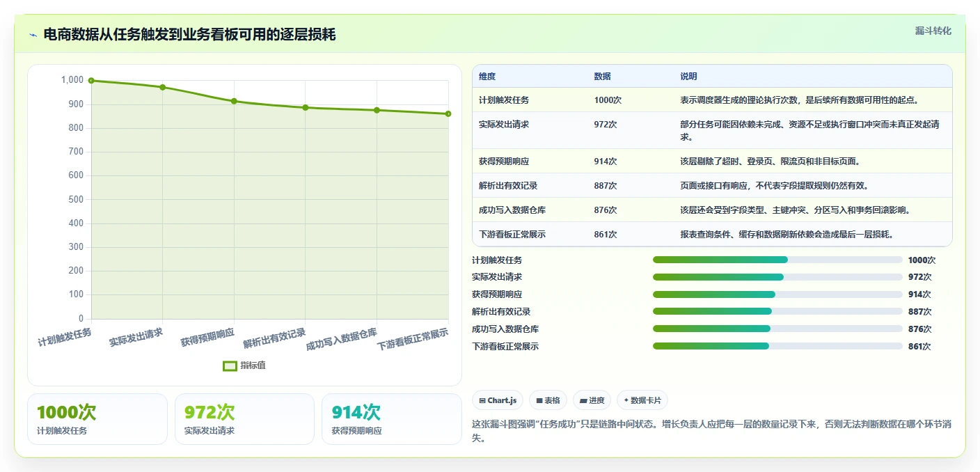980x472 pixels.
Task: Click the 说明 column header
Action: 688,77
